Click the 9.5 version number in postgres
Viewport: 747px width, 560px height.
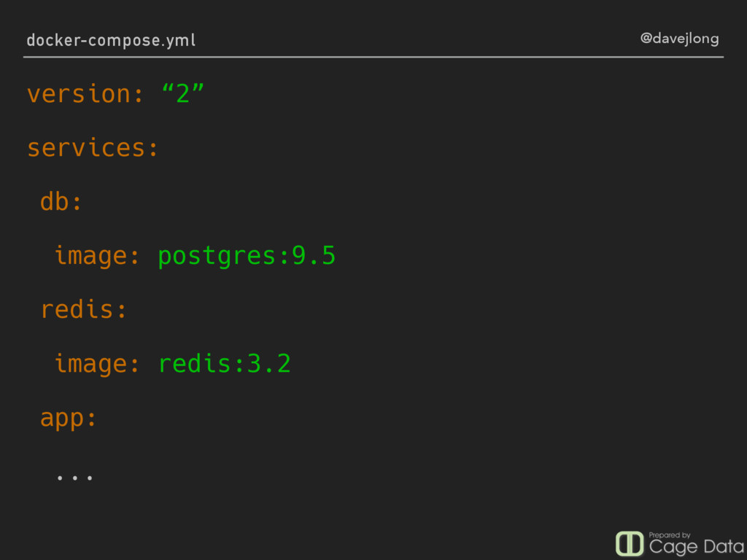[314, 256]
